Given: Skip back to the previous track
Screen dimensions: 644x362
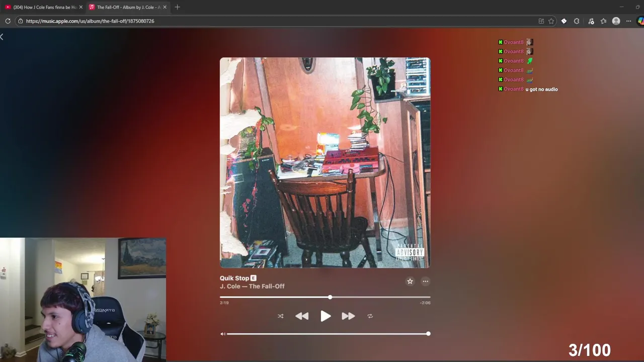Looking at the screenshot, I should click(x=302, y=316).
